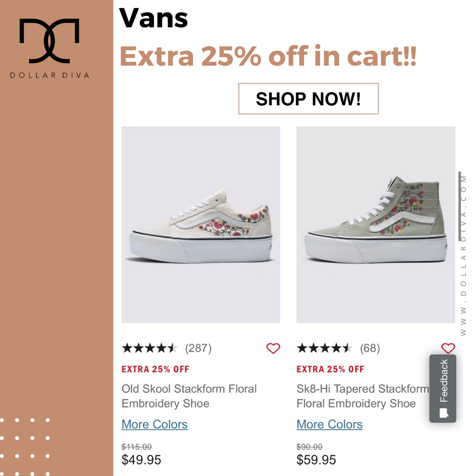The width and height of the screenshot is (476, 476).
Task: Favorite the Old Skool Stackform shoe heart
Action: point(273,348)
